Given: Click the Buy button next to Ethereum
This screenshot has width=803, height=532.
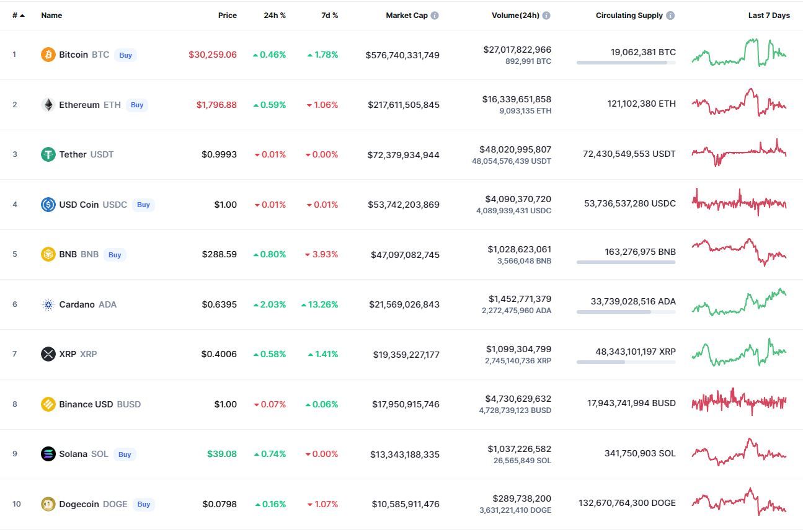Looking at the screenshot, I should 137,105.
